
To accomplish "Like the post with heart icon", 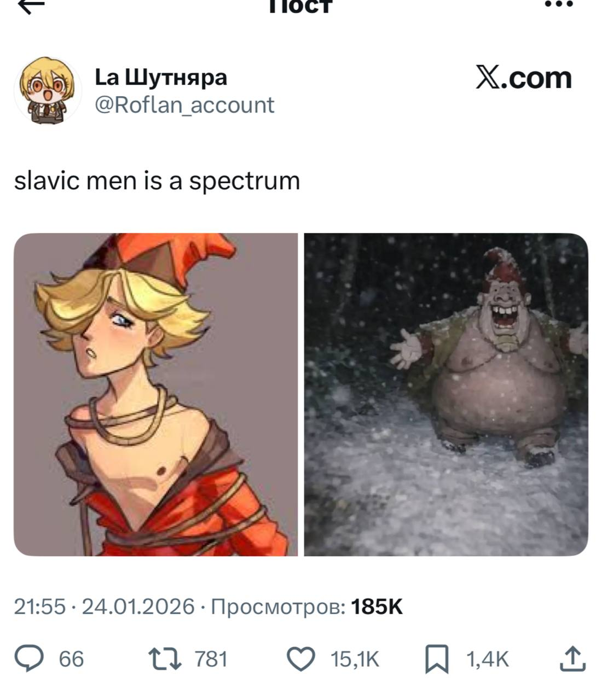I will coord(302,659).
